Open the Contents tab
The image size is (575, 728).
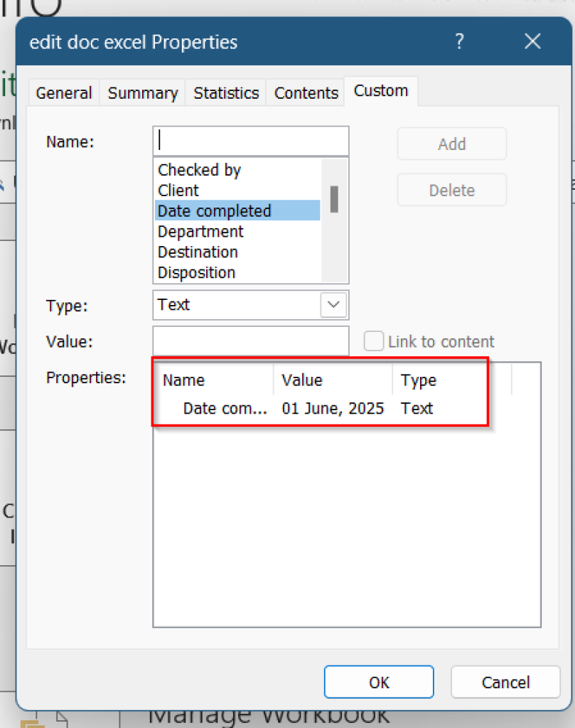point(305,92)
